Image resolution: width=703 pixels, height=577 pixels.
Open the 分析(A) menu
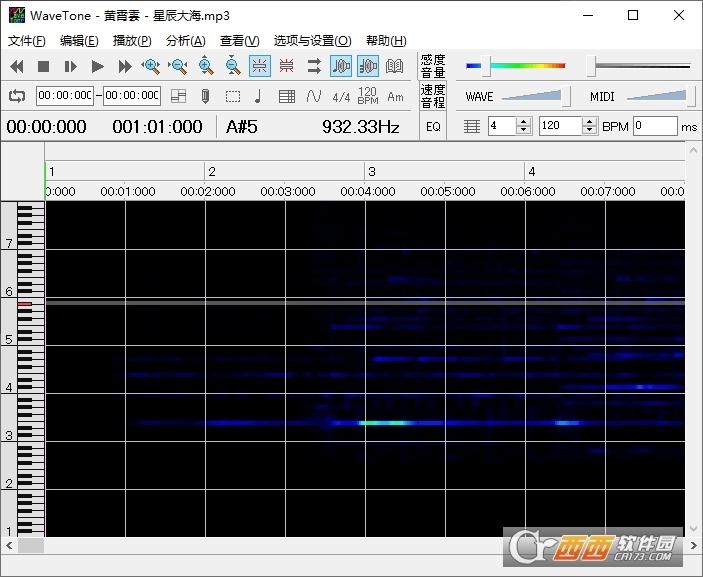186,41
